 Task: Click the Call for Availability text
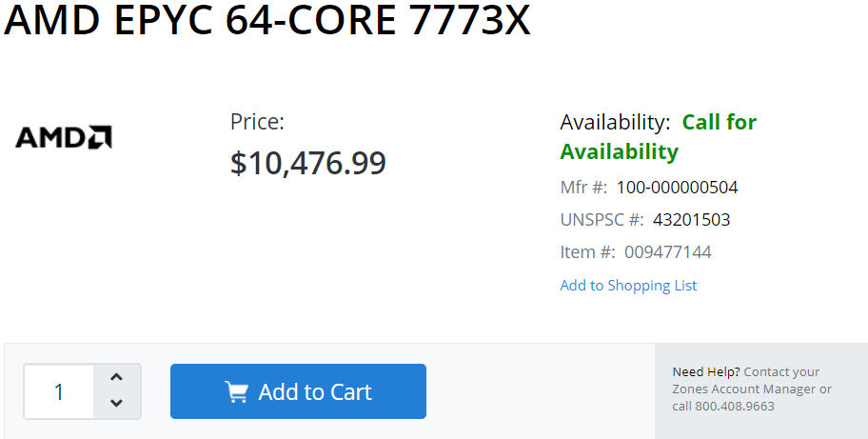tap(659, 137)
